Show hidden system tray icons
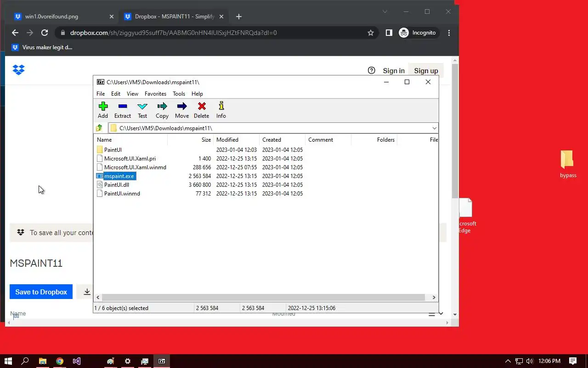 (508, 361)
